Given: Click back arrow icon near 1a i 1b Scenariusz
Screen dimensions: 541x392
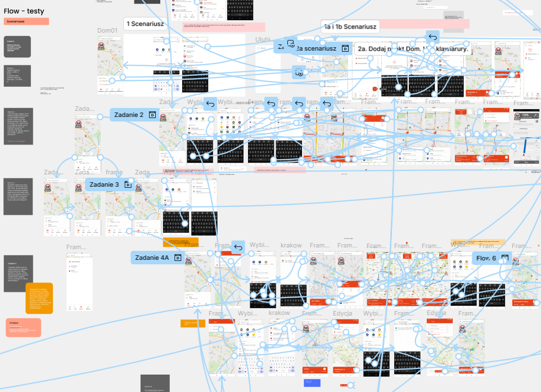Looking at the screenshot, I should [x=432, y=38].
